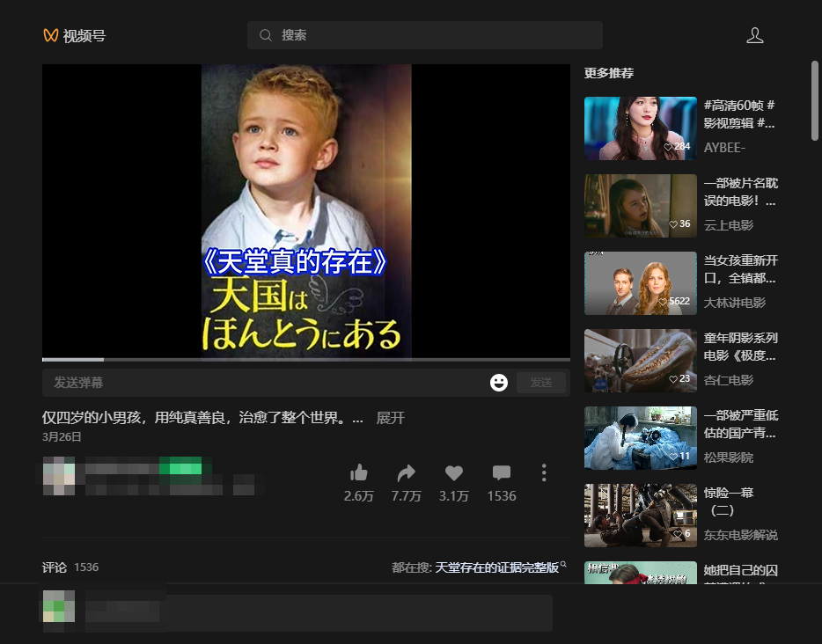Click the commenter avatar at bottom
The image size is (822, 644).
pos(59,607)
